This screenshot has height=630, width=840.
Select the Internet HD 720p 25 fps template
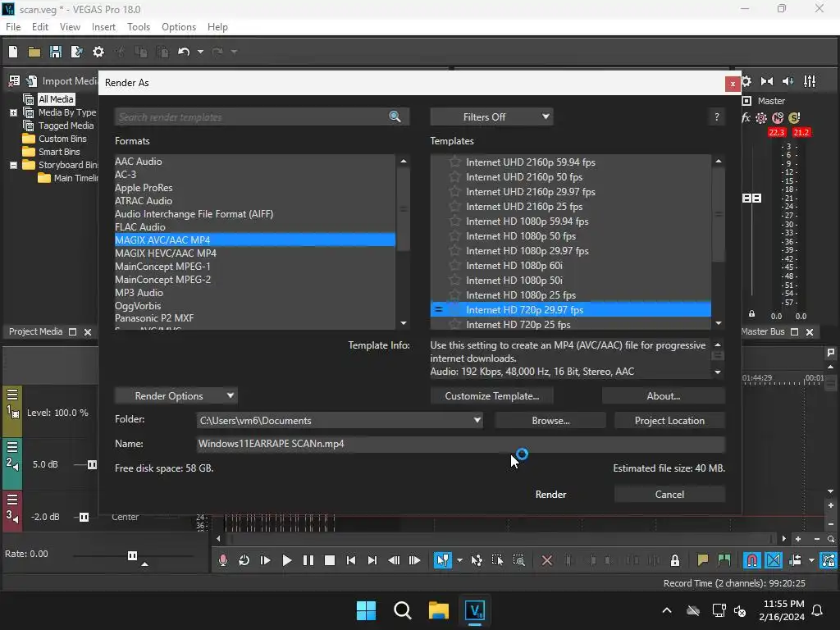click(571, 324)
